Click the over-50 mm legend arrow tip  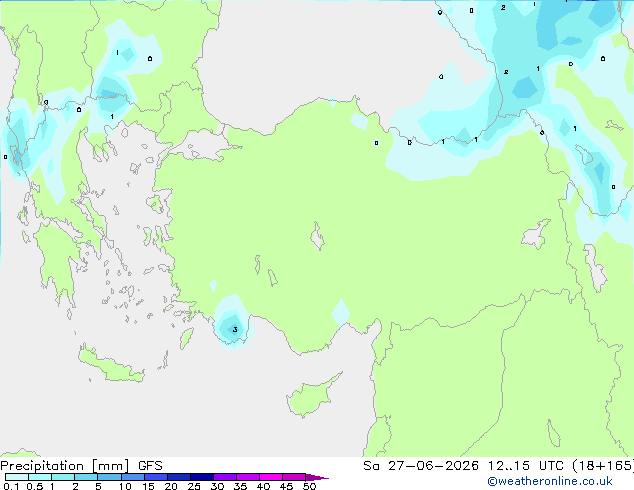(x=317, y=477)
